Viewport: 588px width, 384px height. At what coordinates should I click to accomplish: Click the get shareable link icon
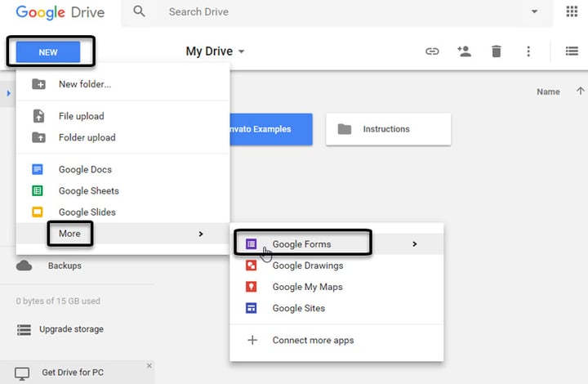[432, 51]
